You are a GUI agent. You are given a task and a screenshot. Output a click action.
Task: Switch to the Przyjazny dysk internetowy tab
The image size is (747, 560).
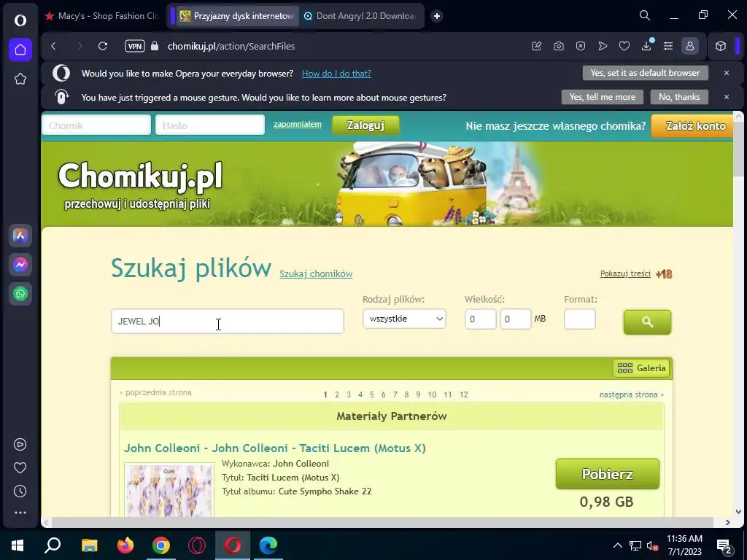tap(237, 16)
